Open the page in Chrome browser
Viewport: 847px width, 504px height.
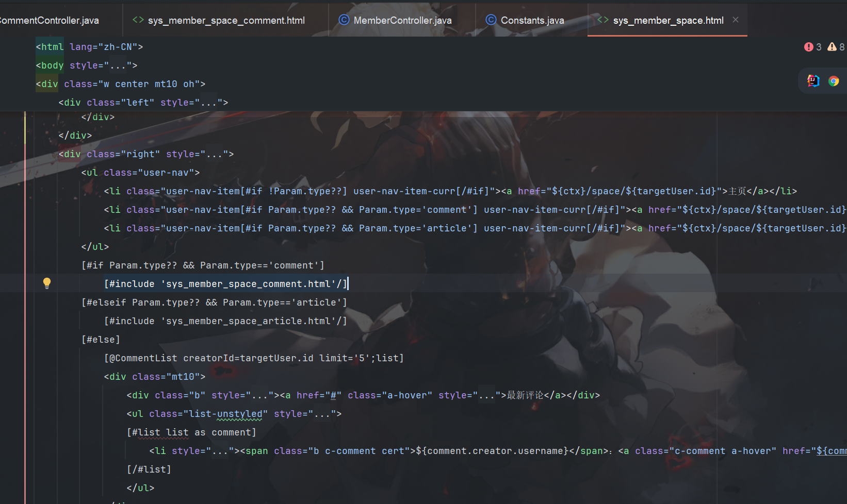coord(834,81)
